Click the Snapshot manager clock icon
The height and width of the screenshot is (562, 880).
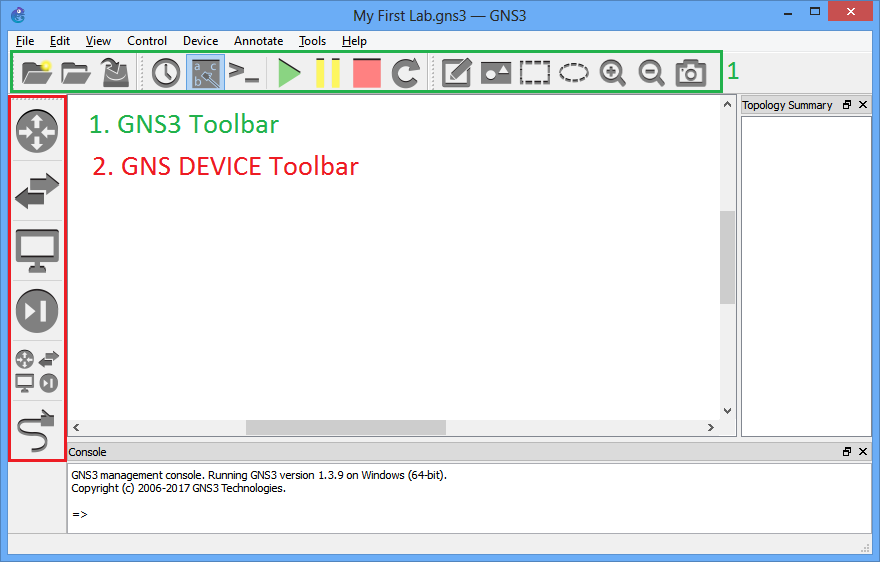pyautogui.click(x=166, y=72)
